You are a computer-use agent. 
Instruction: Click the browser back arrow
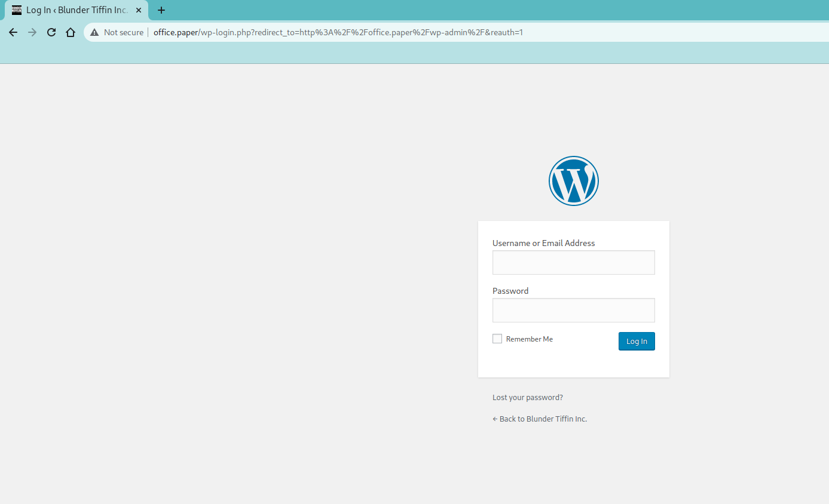[13, 32]
